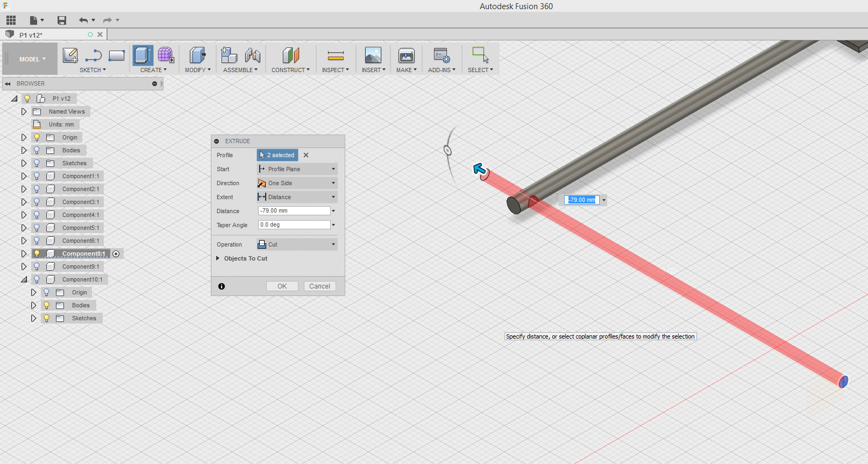Open the SKETCH menu

[93, 70]
